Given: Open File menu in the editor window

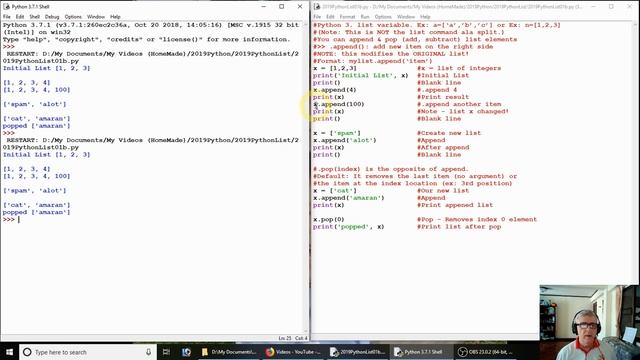Looking at the screenshot, I should click(317, 17).
